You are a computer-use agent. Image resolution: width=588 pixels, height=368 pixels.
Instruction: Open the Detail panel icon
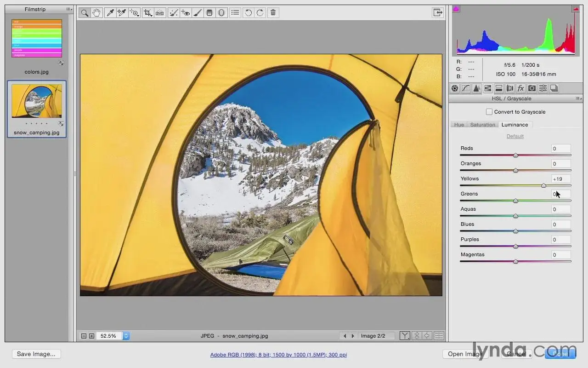click(477, 88)
